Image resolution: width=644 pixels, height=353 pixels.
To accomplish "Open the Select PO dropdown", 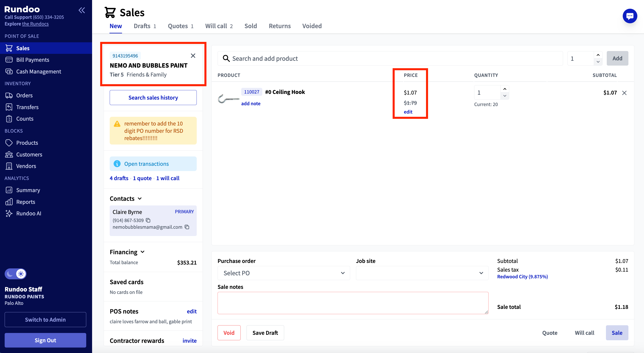I will click(284, 273).
